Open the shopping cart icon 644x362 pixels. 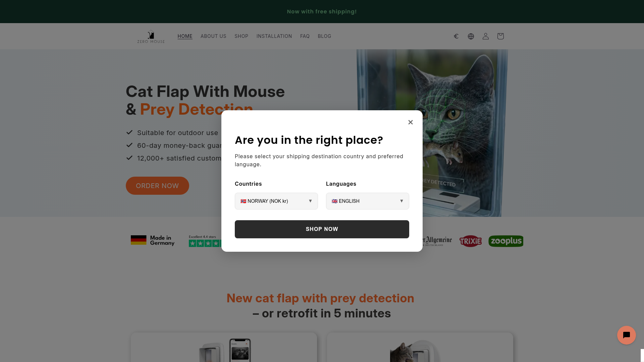[500, 36]
